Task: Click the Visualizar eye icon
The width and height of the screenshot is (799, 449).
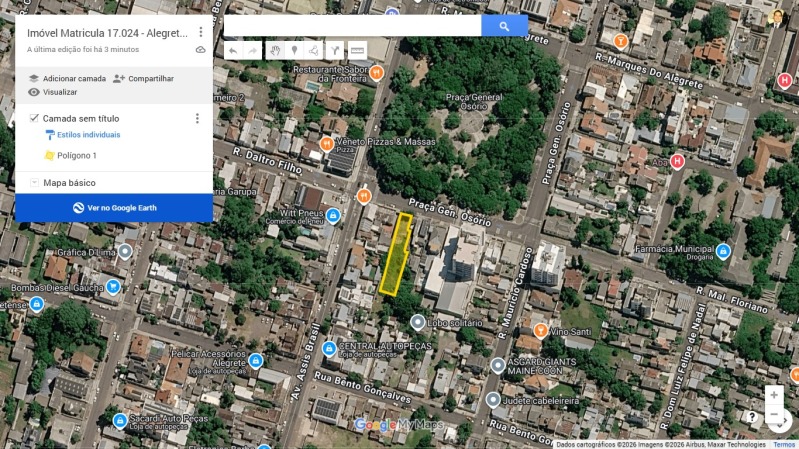Action: (34, 92)
